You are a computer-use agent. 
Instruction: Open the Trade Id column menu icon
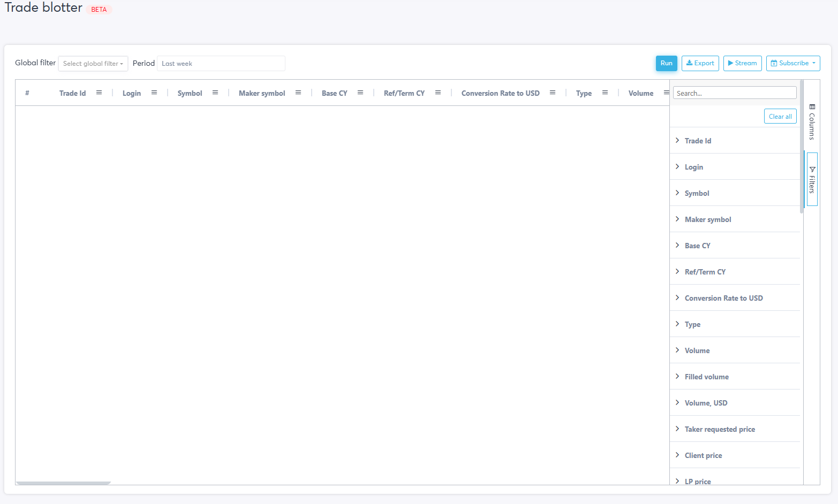(99, 93)
